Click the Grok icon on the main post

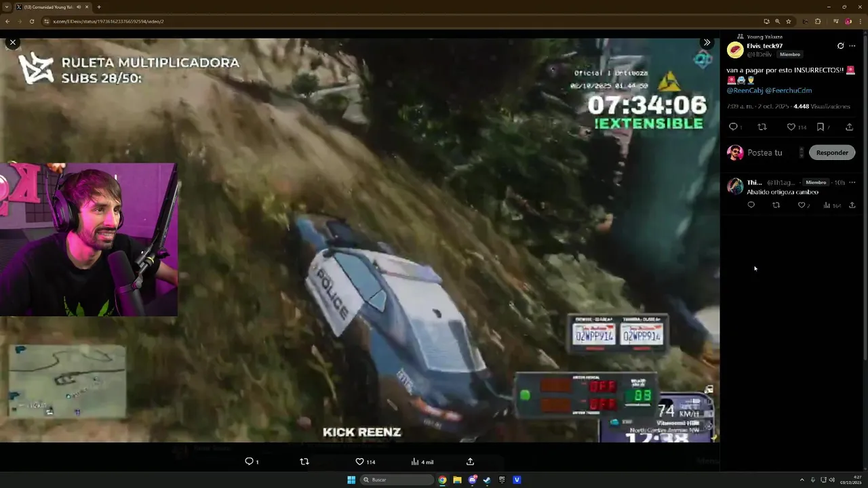[x=840, y=46]
